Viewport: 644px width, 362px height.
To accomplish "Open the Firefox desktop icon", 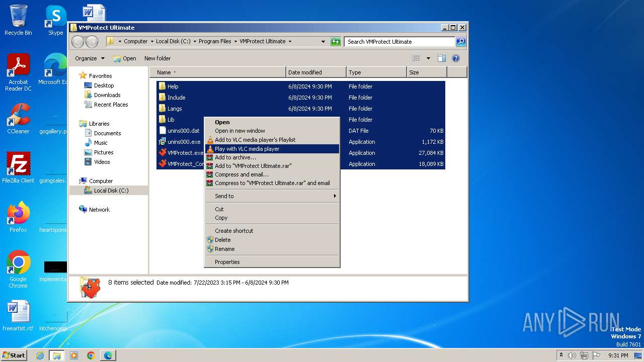I will tap(18, 217).
